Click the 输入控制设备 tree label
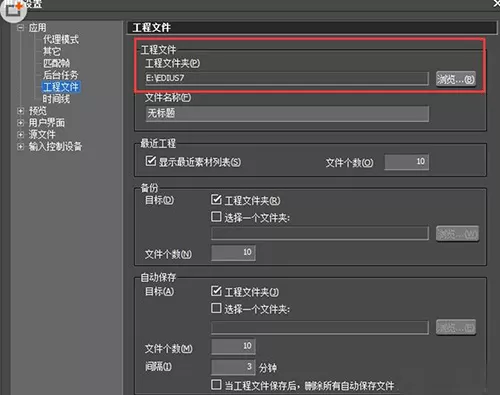 tap(55, 146)
